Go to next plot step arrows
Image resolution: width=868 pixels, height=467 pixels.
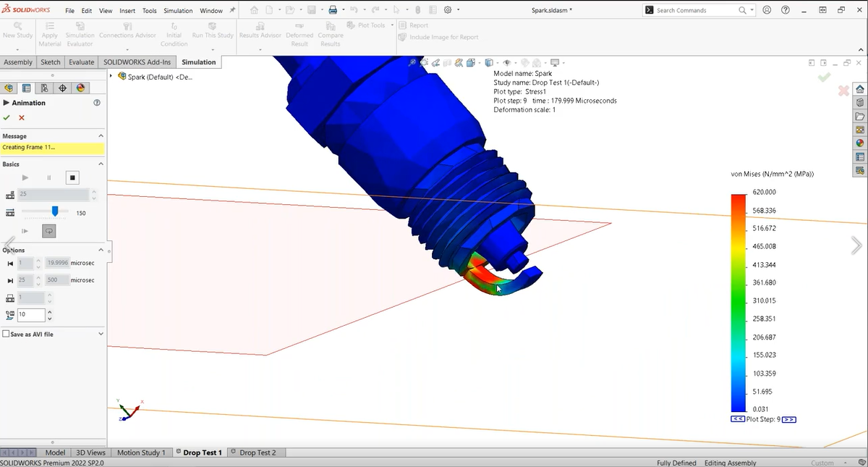click(x=789, y=420)
